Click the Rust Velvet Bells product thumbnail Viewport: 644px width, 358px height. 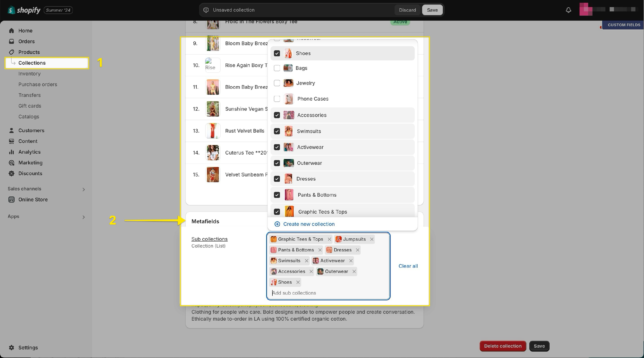click(213, 131)
